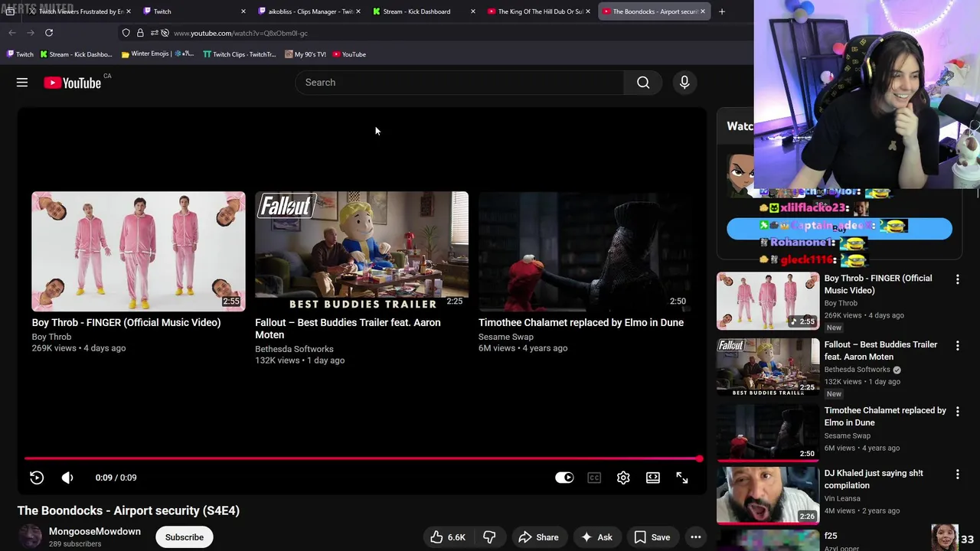Viewport: 980px width, 551px height.
Task: Click the search magnifier button
Action: coord(643,83)
